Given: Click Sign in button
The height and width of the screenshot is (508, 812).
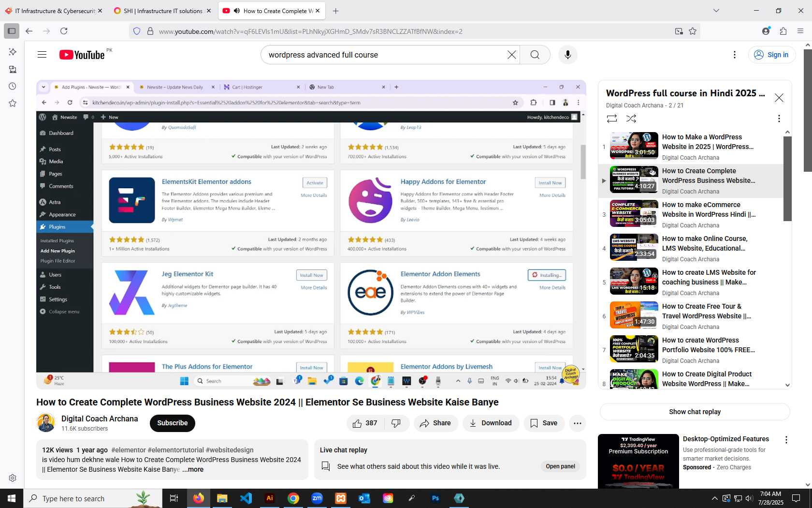Looking at the screenshot, I should tap(772, 55).
